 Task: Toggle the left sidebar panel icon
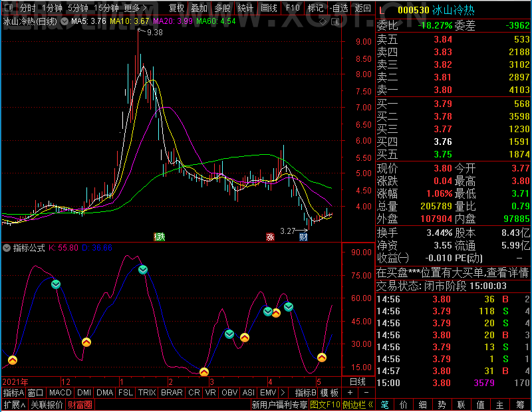(9, 7)
